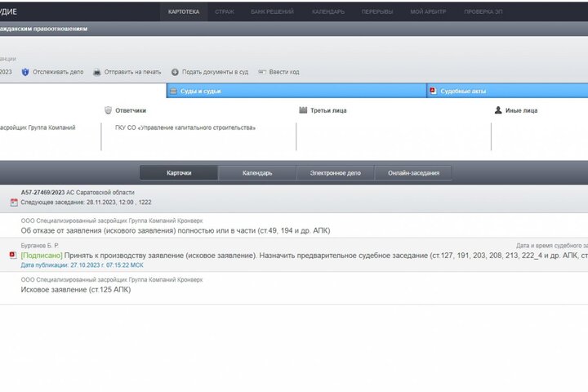Select the Суды и судьи tab

point(296,91)
